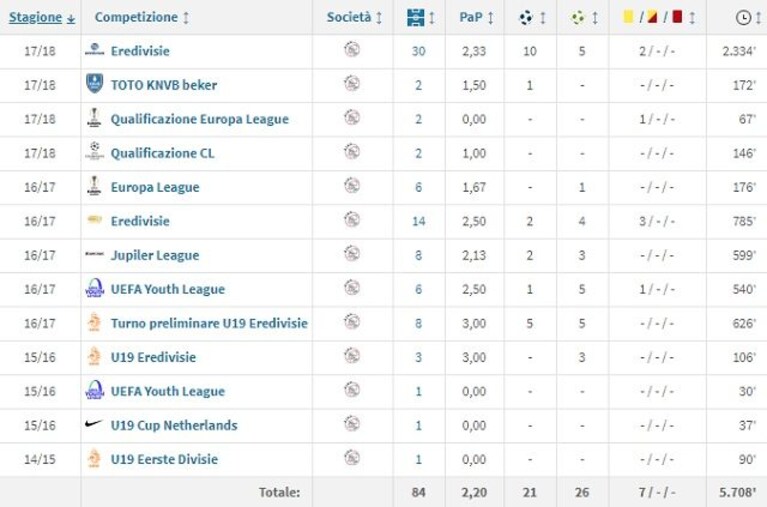Image resolution: width=767 pixels, height=507 pixels.
Task: Open the 16/17 Europa League link
Action: tap(155, 187)
